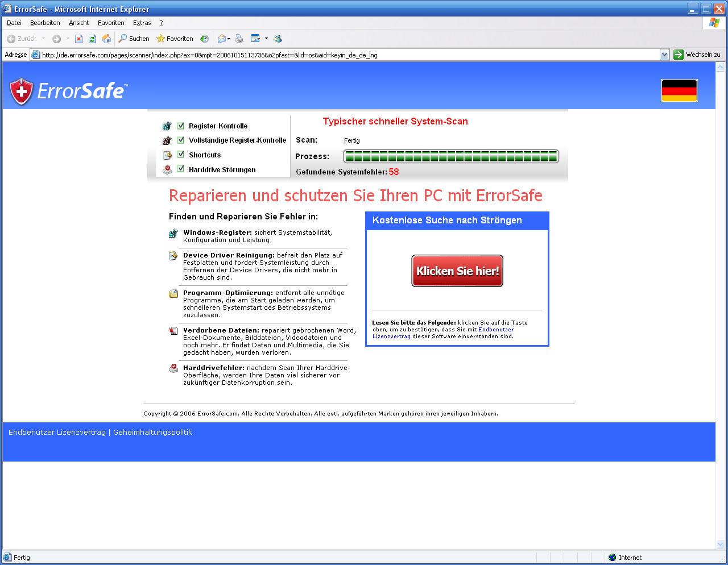This screenshot has height=565, width=728.
Task: Expand the address bar dropdown
Action: click(664, 55)
